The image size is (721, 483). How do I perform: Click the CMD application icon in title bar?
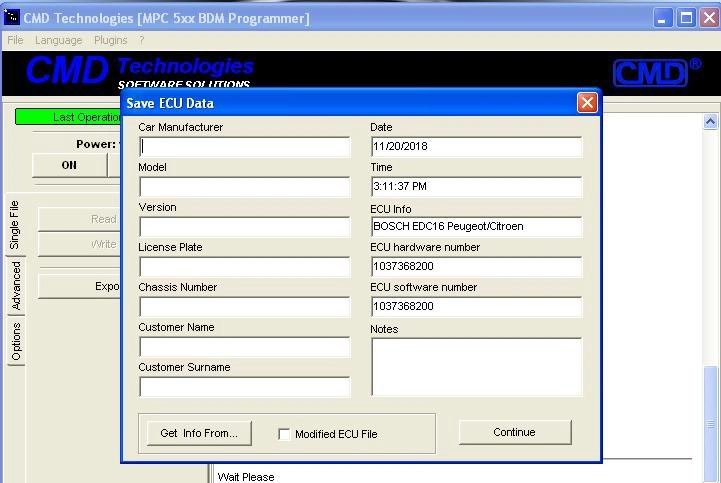[11, 17]
